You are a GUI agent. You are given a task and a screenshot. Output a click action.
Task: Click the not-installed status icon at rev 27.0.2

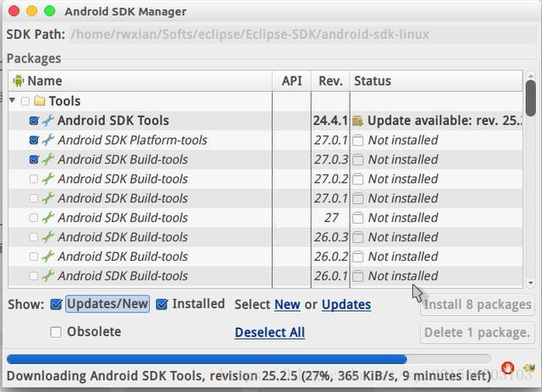(x=358, y=179)
